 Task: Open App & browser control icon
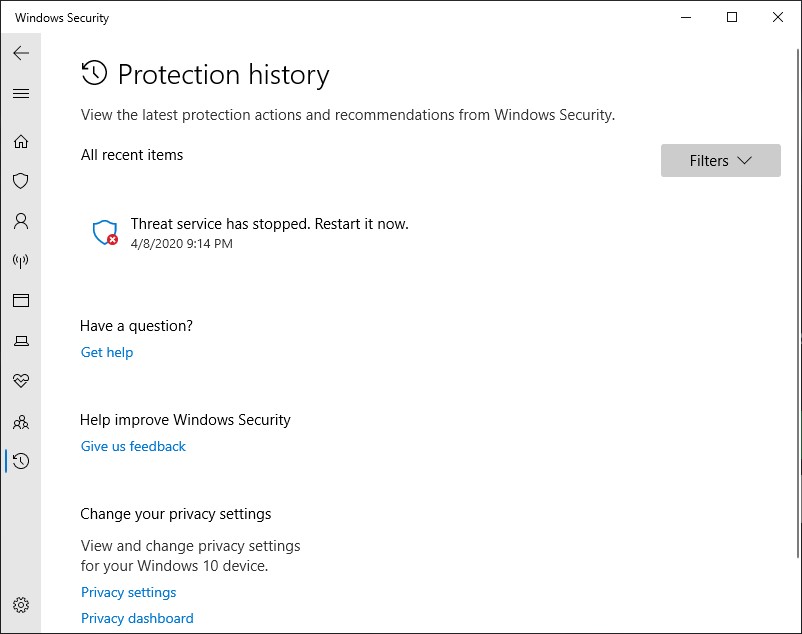click(x=21, y=301)
